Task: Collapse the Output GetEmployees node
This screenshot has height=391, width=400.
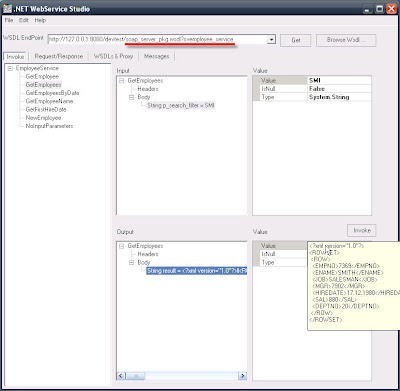Action: pyautogui.click(x=122, y=246)
